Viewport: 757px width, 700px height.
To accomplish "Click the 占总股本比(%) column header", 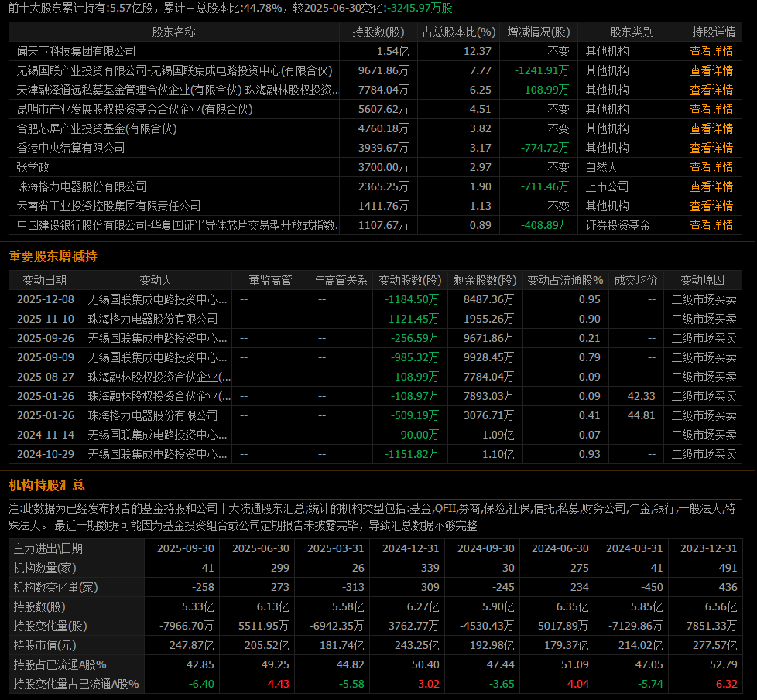I will click(459, 32).
